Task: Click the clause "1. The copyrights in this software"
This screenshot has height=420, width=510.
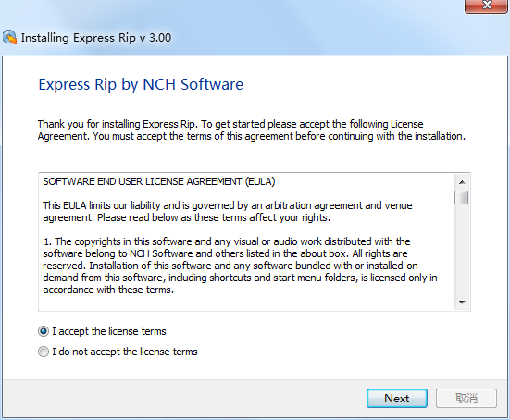Action: coord(240,266)
